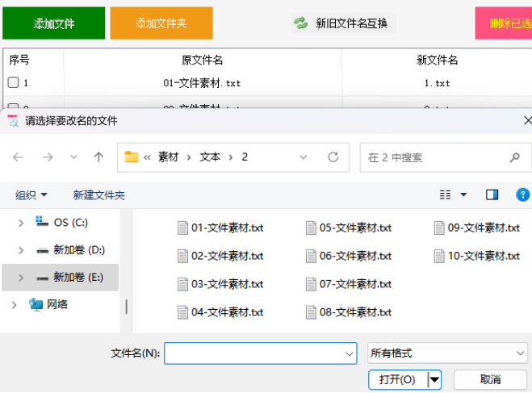
Task: Open help with the blue question icon
Action: (523, 194)
